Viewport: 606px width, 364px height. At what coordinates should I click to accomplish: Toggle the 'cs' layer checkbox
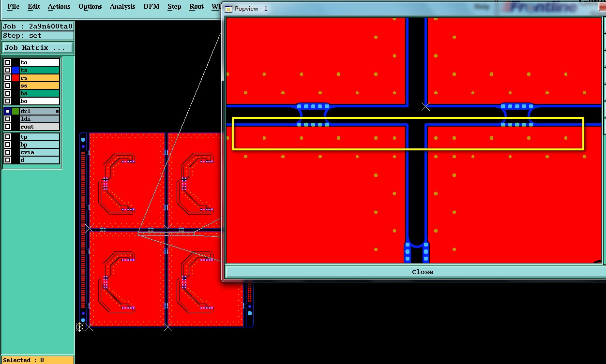click(8, 78)
